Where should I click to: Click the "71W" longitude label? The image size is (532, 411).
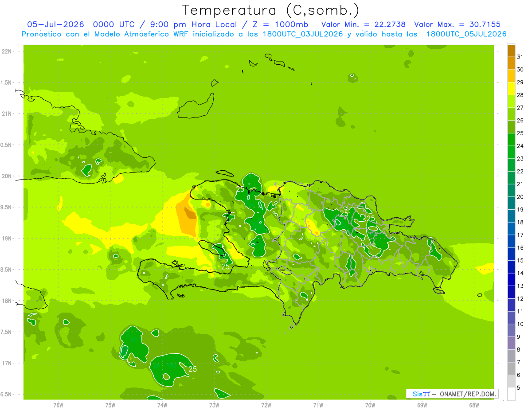click(318, 405)
